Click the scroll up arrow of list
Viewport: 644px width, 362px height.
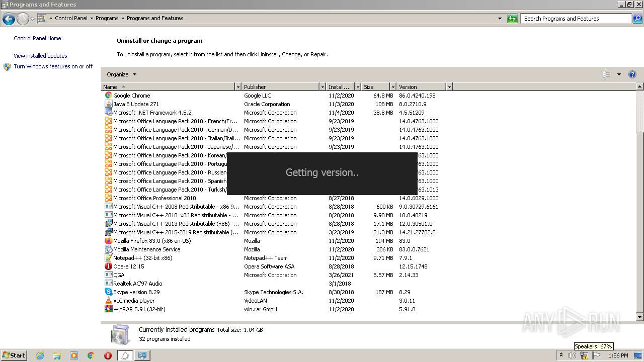click(640, 87)
